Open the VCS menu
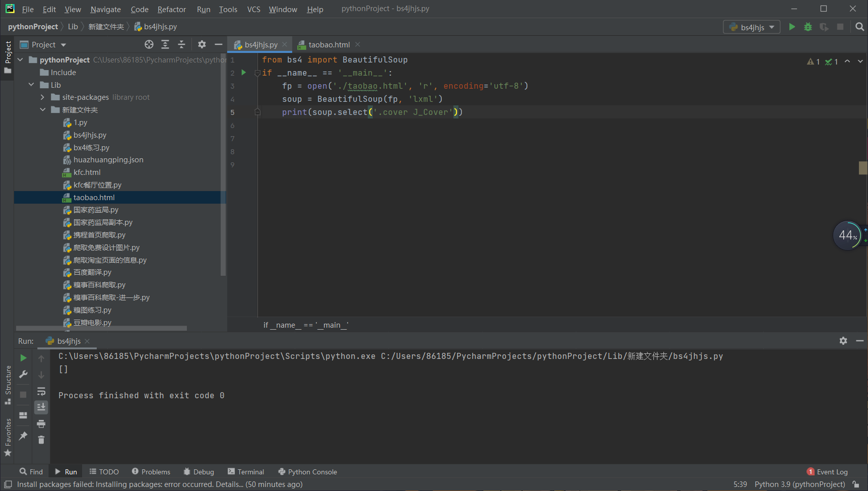This screenshot has width=868, height=491. click(x=254, y=9)
